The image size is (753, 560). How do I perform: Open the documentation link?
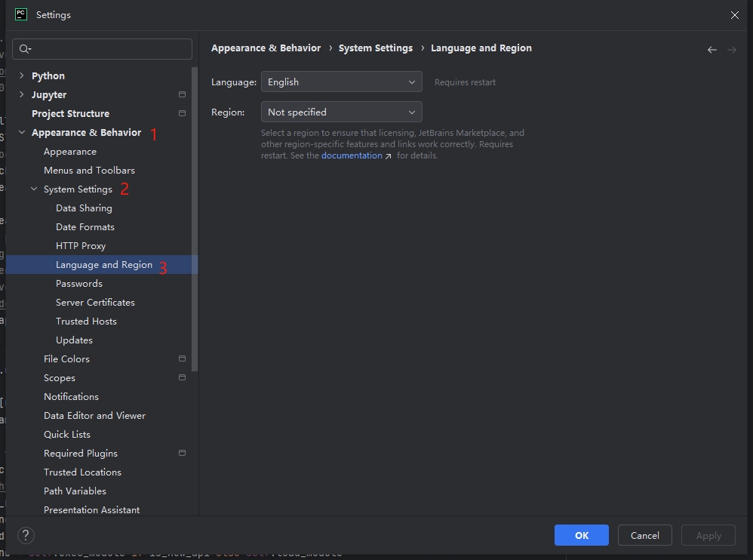point(352,155)
